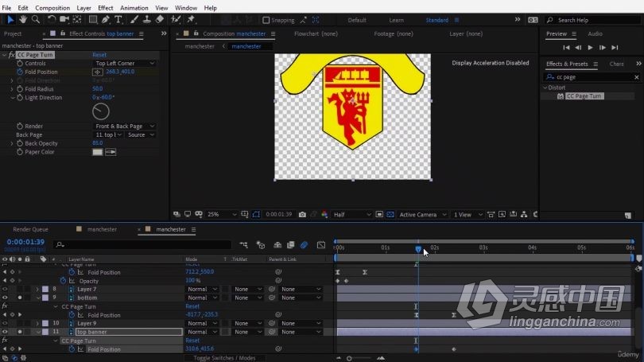
Task: Toggle transparency grid in viewer
Action: 390,215
